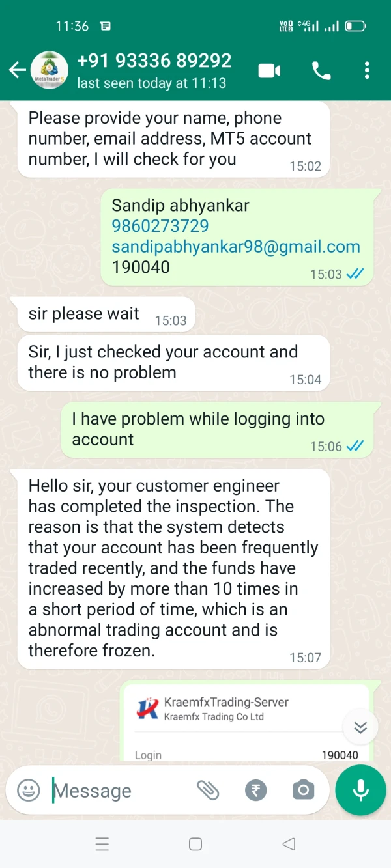The width and height of the screenshot is (391, 868).
Task: Open the sandipabhyankar98@gmail.com email link
Action: pyautogui.click(x=236, y=247)
